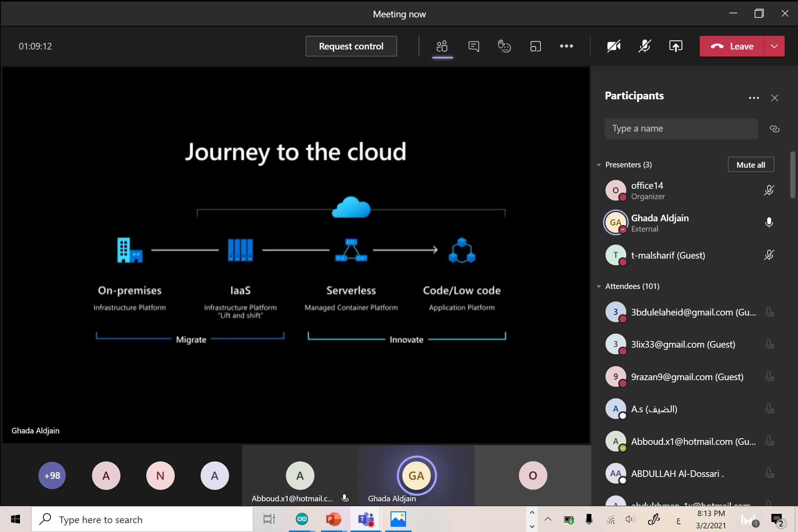Open the Leave options dropdown arrow

(x=774, y=46)
